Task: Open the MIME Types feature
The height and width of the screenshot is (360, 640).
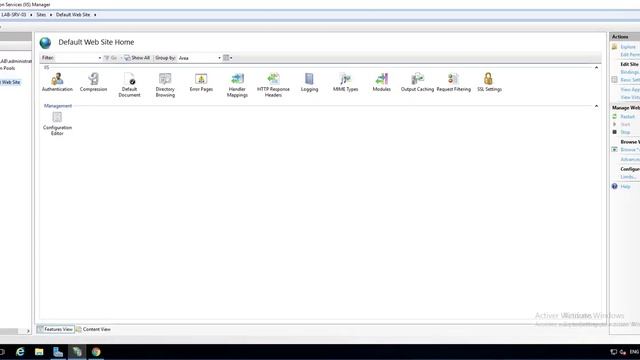Action: [x=345, y=82]
